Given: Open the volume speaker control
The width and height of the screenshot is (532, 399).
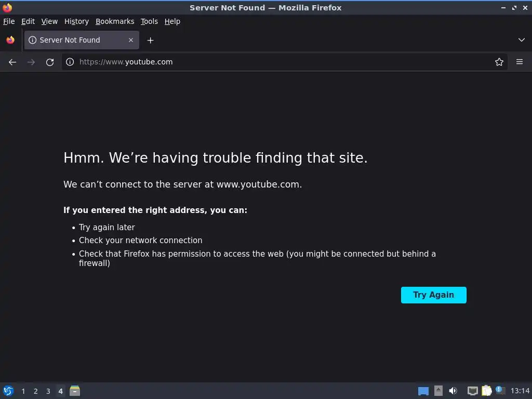Looking at the screenshot, I should (x=453, y=391).
